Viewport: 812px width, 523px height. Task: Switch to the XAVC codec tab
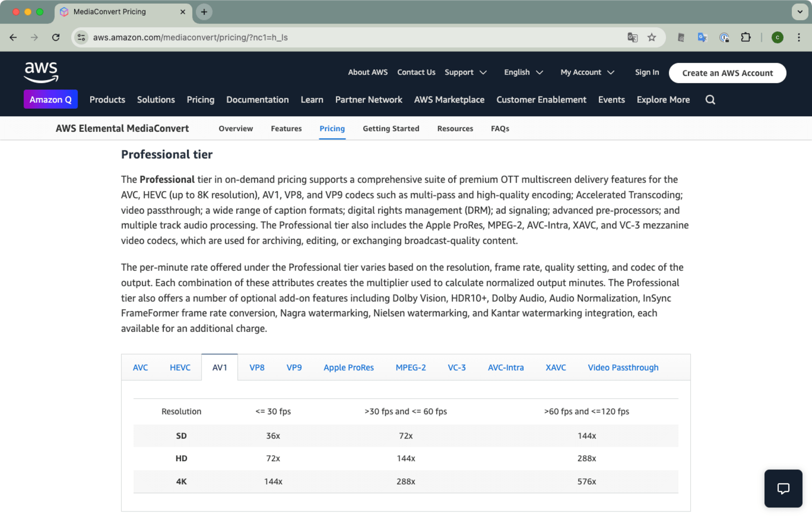(x=556, y=367)
